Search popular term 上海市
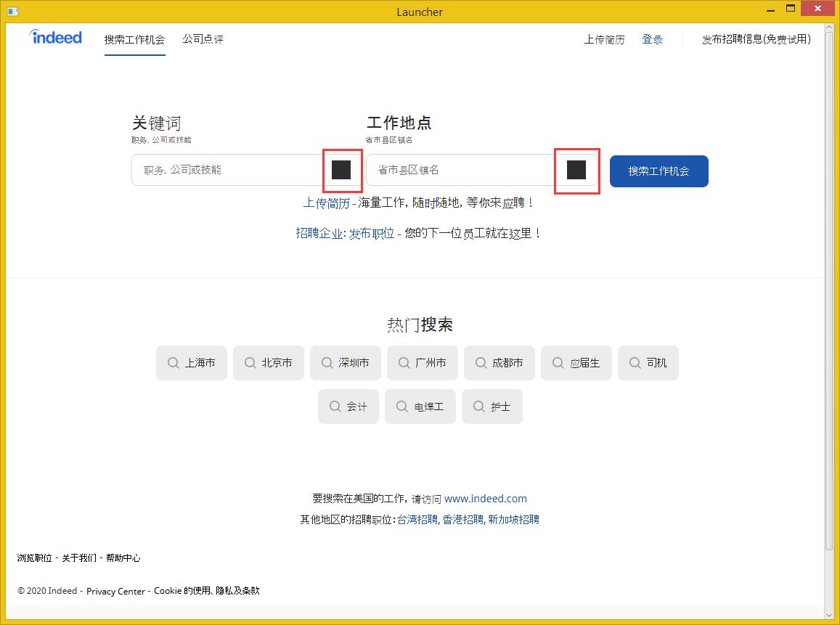The image size is (840, 625). pos(192,363)
